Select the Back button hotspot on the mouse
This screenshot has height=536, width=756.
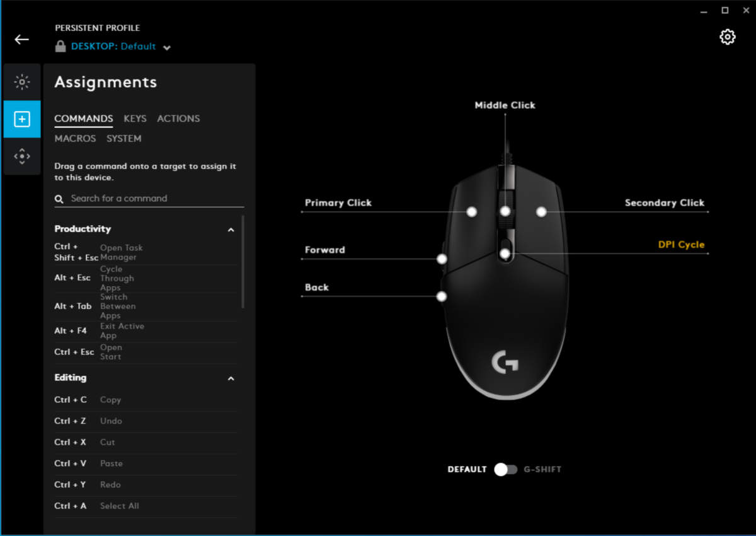click(441, 295)
